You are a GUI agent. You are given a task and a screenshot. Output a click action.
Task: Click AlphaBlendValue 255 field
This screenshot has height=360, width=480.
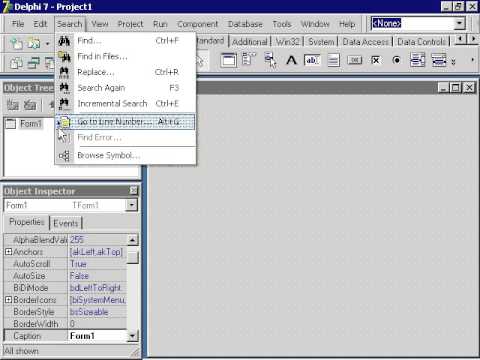click(97, 240)
